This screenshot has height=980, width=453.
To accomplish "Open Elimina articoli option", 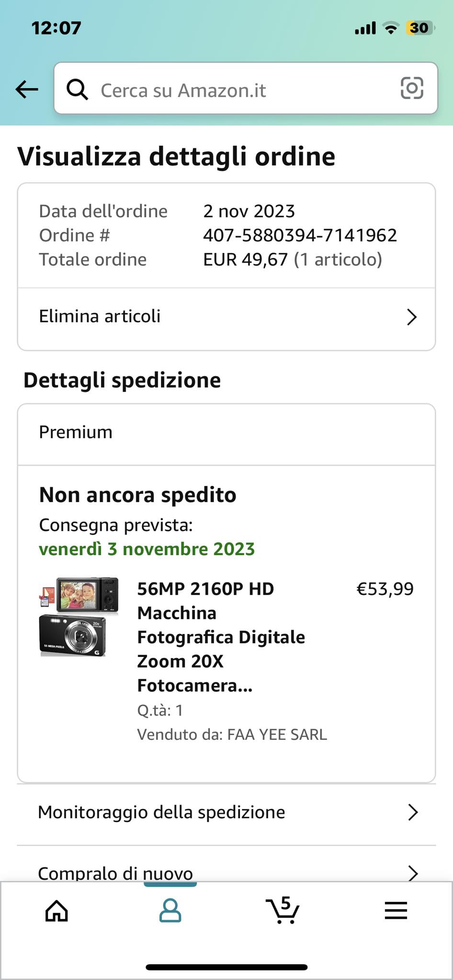I will (100, 316).
